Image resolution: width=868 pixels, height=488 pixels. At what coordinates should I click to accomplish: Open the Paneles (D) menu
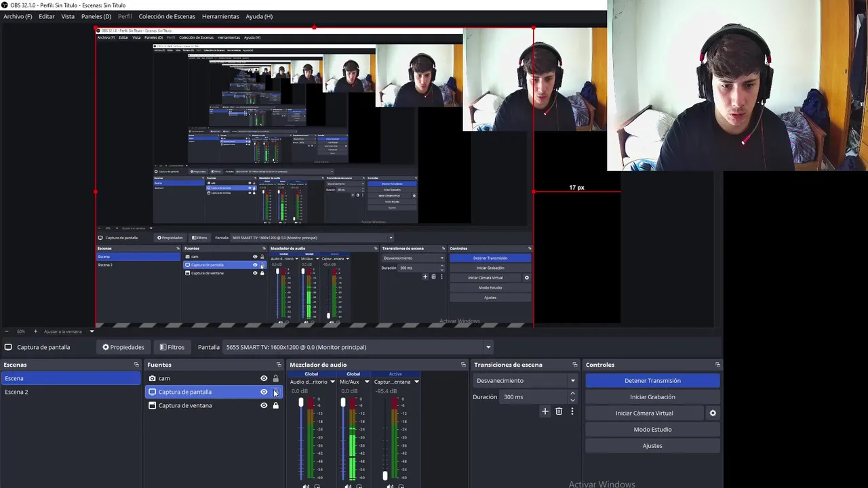[x=96, y=16]
